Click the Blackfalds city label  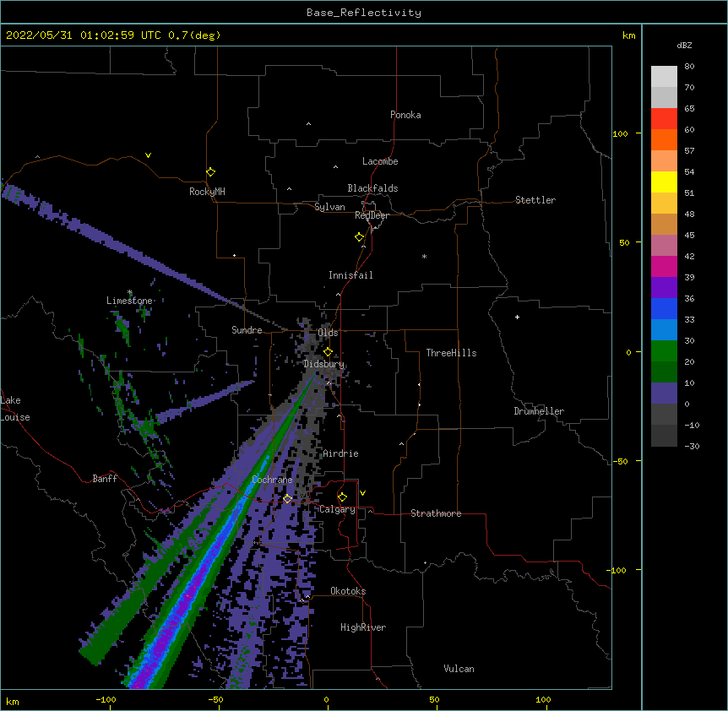[372, 188]
